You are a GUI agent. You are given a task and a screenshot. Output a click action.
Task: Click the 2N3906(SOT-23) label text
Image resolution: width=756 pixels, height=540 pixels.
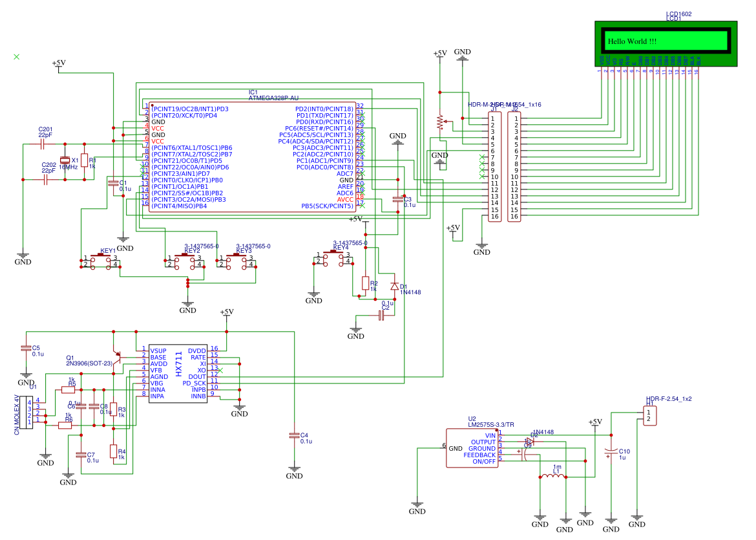(x=89, y=363)
